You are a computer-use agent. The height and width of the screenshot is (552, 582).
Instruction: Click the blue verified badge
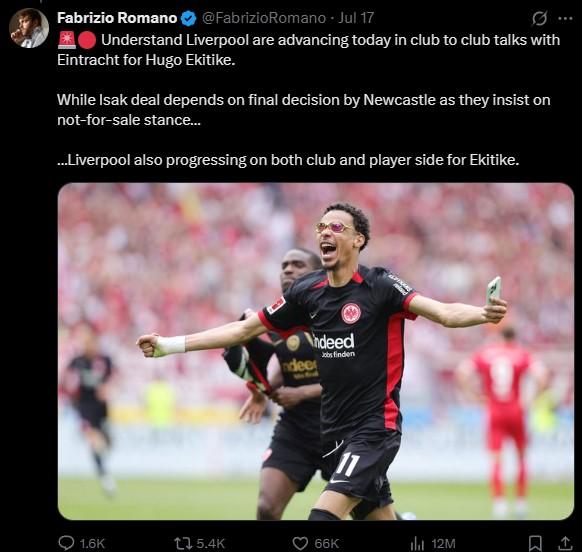[x=189, y=18]
